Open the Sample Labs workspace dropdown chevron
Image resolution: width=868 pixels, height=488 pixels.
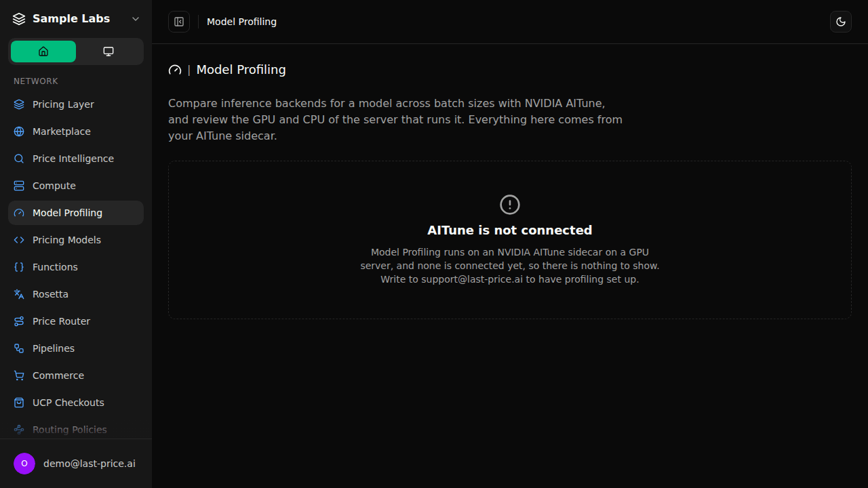[136, 19]
